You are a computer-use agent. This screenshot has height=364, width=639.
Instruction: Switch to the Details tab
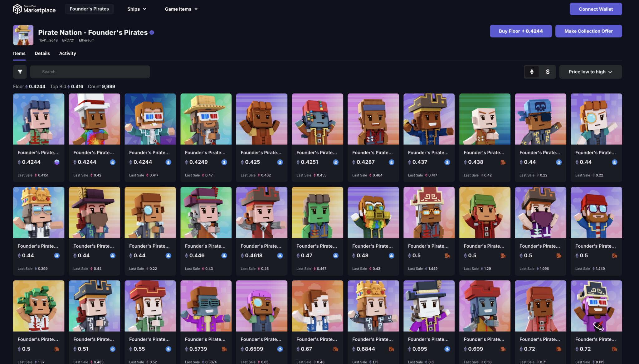(x=42, y=53)
